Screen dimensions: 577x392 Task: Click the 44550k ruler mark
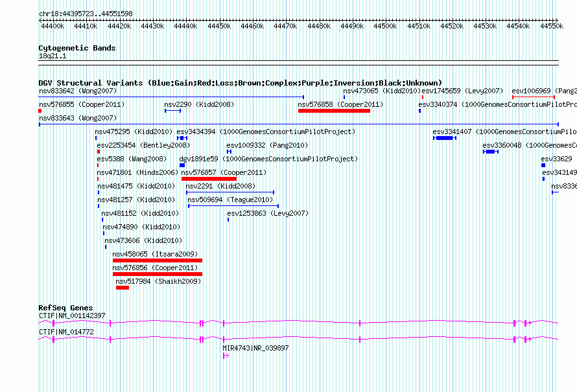point(552,26)
